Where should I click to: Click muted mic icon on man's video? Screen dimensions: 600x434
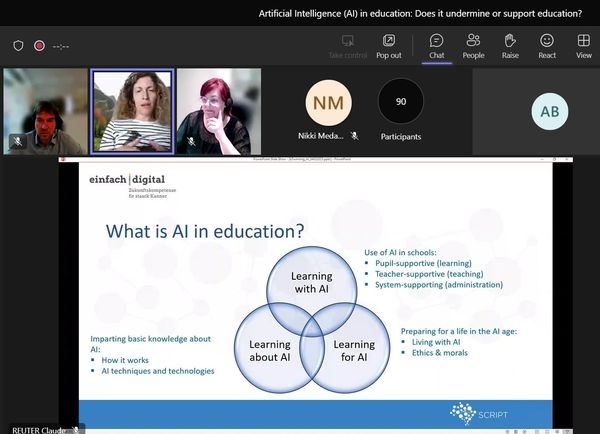coord(18,142)
